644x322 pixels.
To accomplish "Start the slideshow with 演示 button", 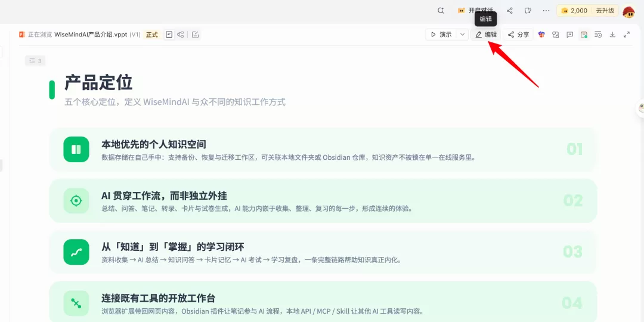I will pos(441,35).
